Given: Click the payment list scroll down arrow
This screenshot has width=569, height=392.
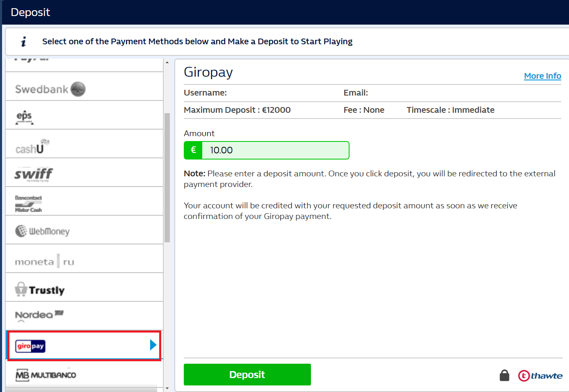Looking at the screenshot, I should [x=167, y=388].
